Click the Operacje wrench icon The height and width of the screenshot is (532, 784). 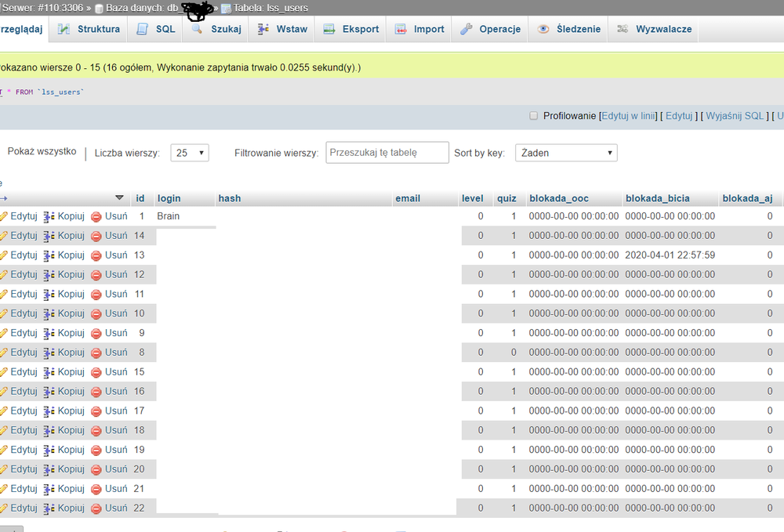tap(466, 30)
